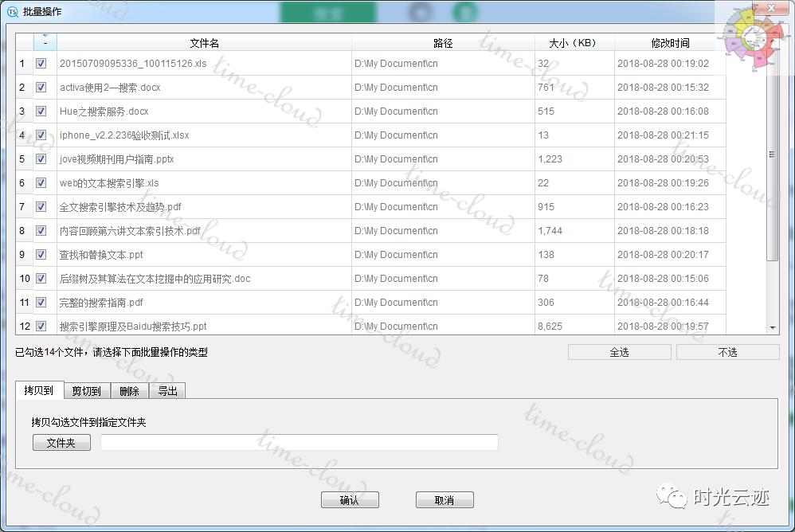795x532 pixels.
Task: Click the 全选 button
Action: click(620, 351)
